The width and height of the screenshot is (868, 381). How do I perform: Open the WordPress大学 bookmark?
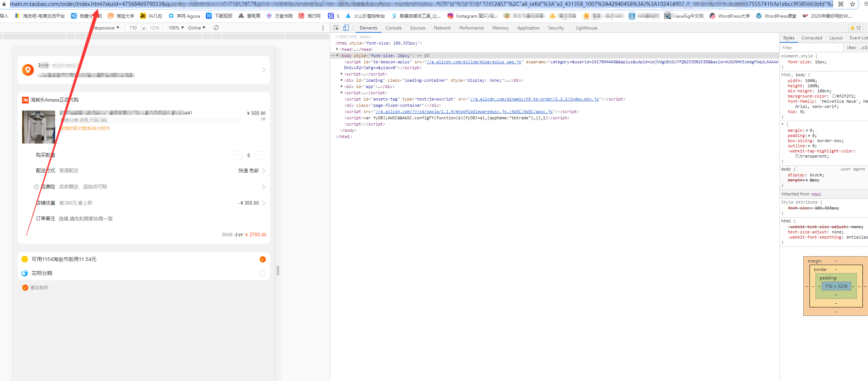click(730, 16)
